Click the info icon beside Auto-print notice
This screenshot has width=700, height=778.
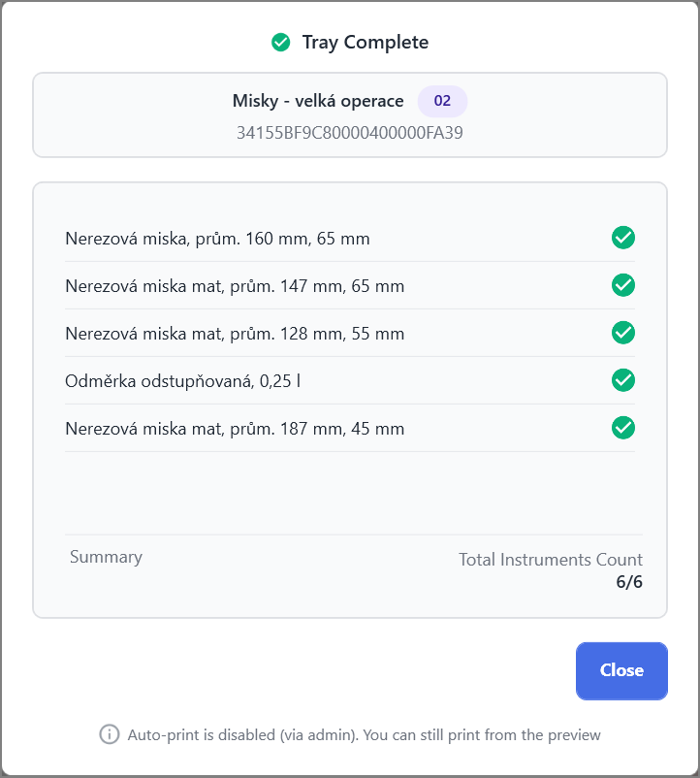(109, 734)
